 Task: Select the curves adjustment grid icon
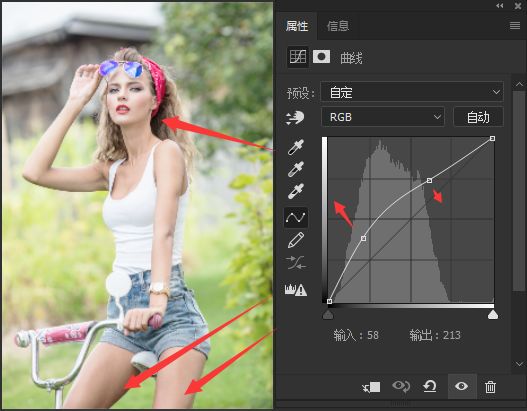(298, 57)
